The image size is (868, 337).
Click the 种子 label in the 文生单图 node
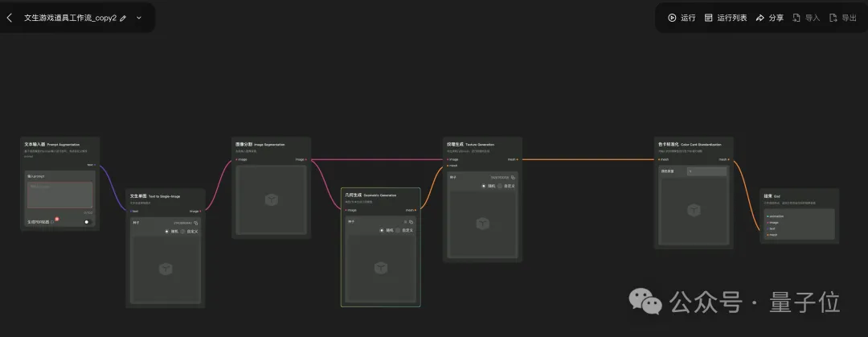click(136, 223)
